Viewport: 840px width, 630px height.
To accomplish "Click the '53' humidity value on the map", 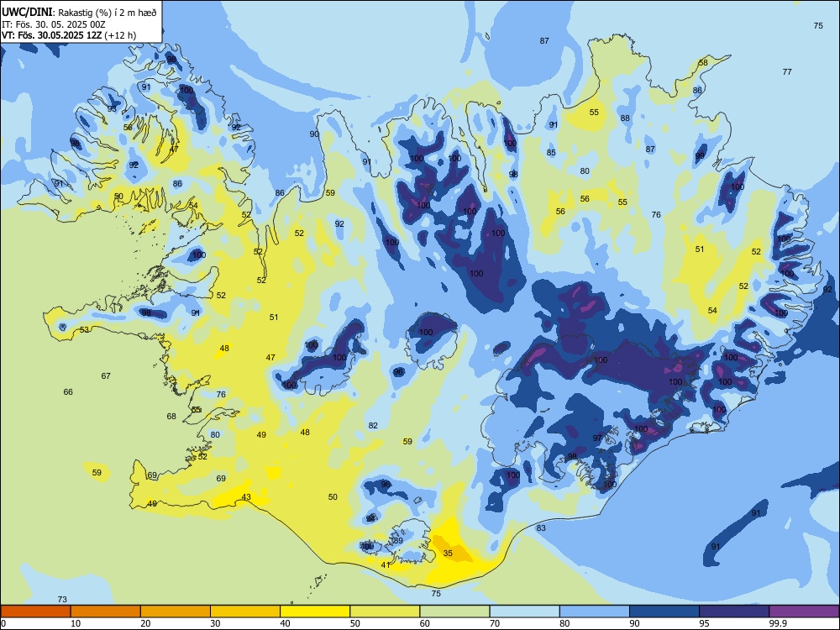I will click(84, 329).
